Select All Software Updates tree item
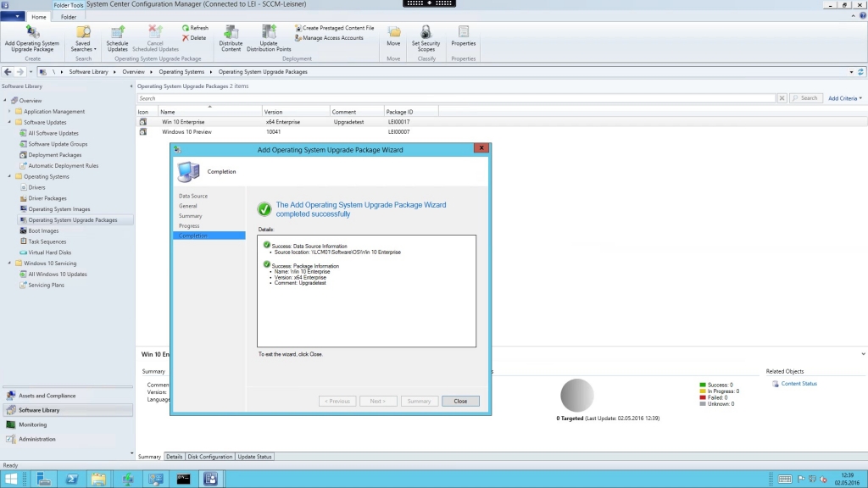 click(53, 133)
